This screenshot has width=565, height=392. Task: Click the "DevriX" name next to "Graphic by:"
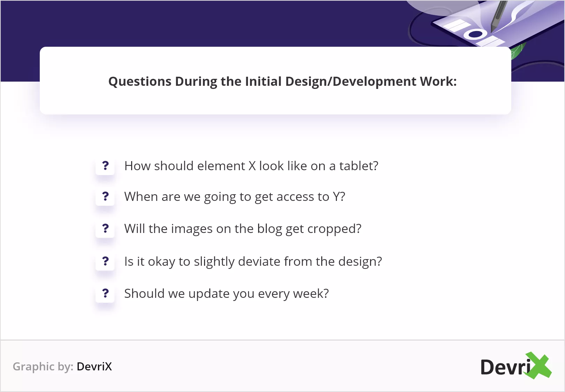pos(94,367)
